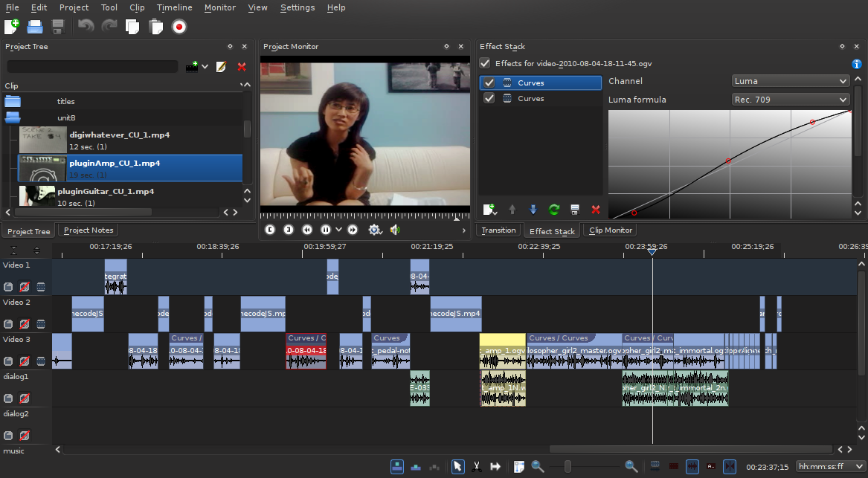Move the selected effect down with the blue arrow
Viewport: 868px width, 478px height.
(x=533, y=210)
